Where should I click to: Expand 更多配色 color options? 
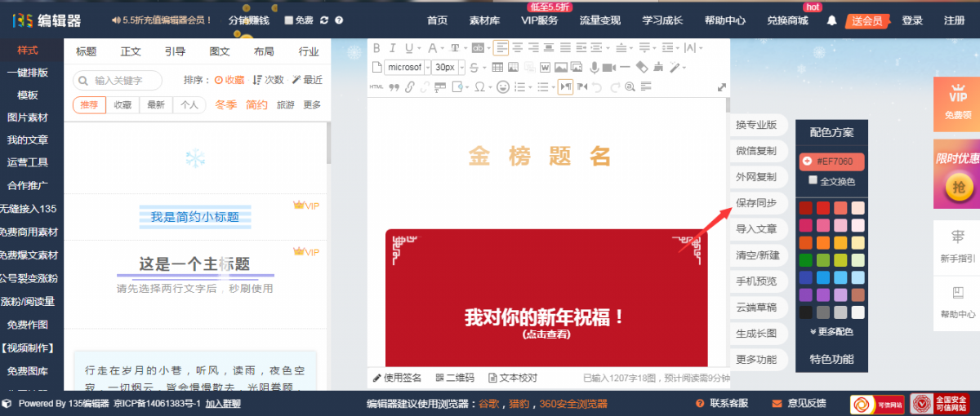tap(831, 332)
